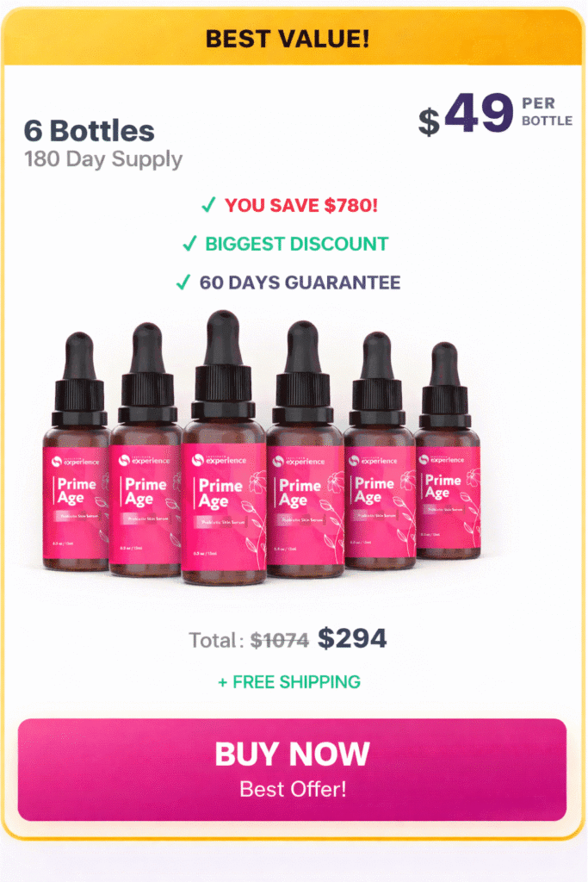The image size is (588, 882).
Task: Click the $49 per bottle price
Action: coord(495,115)
